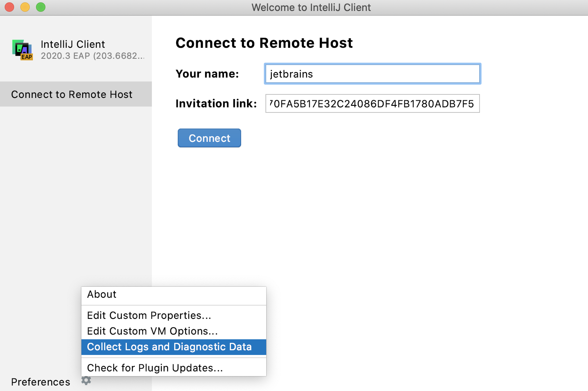Screen dimensions: 588x391
Task: Choose About from the popup menu
Action: click(174, 295)
